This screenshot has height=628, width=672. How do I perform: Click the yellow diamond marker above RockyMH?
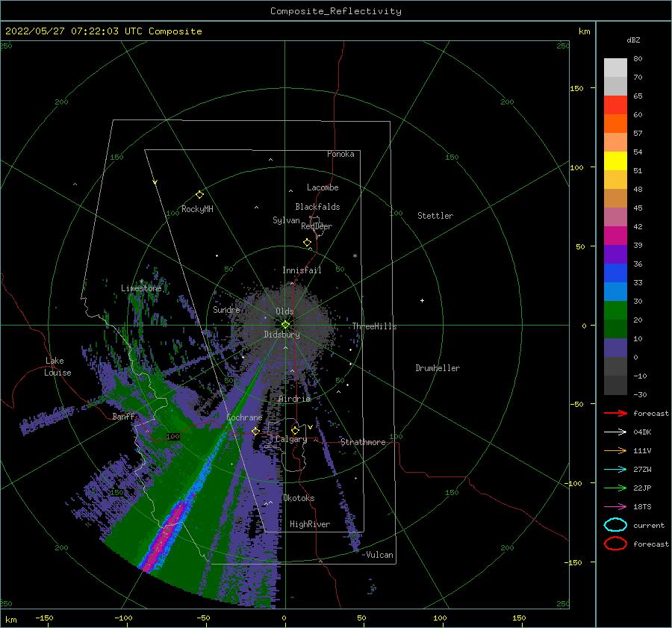click(x=199, y=195)
